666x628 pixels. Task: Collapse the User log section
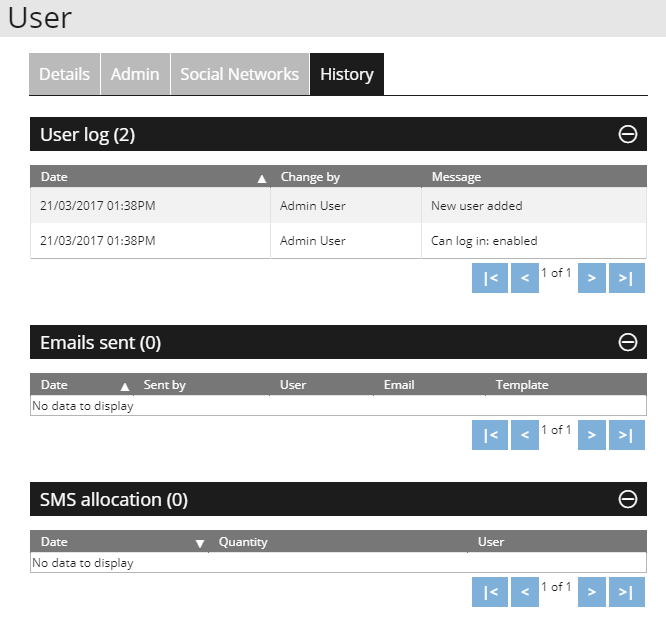point(628,135)
